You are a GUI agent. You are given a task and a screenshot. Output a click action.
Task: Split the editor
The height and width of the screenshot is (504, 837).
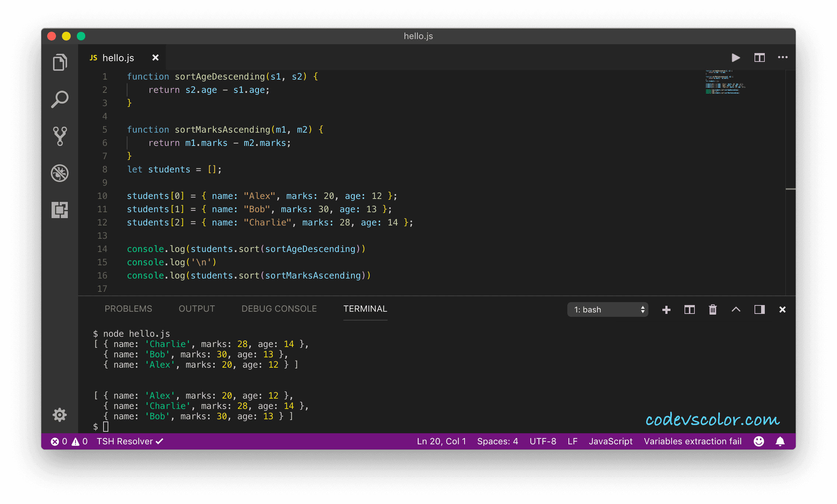[x=759, y=57]
